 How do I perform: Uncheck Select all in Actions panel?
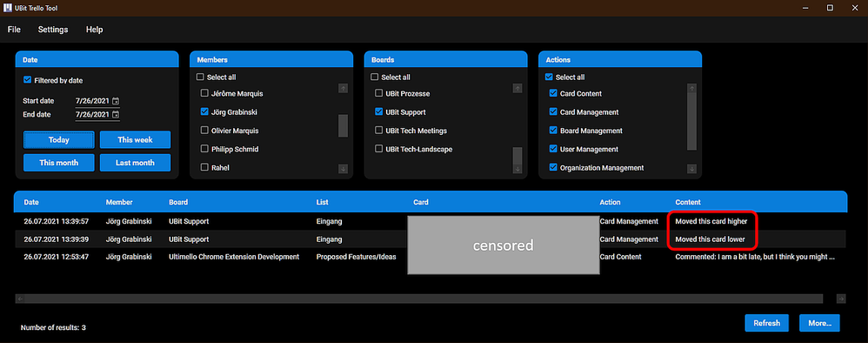pos(549,77)
